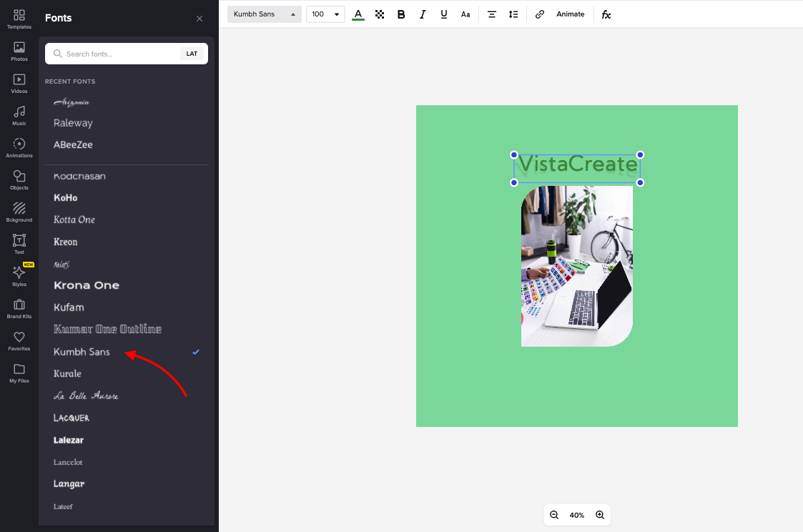Select the desk laptop photo on canvas
The height and width of the screenshot is (532, 803).
[576, 266]
